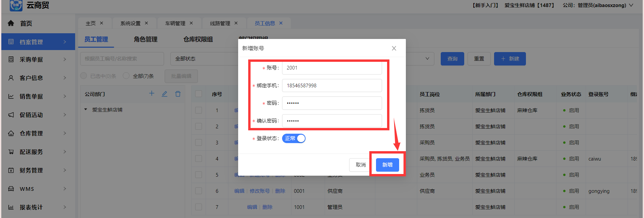Switch to the 角色管理 tab

(x=145, y=39)
